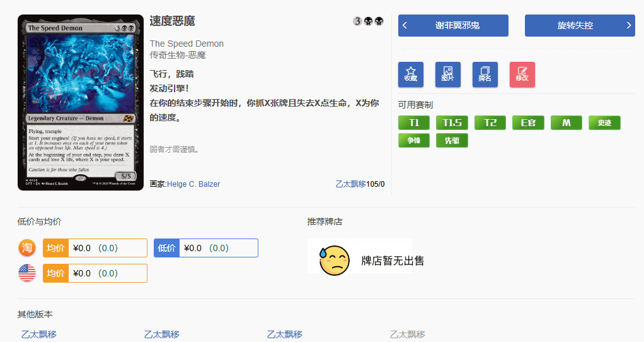The width and height of the screenshot is (644, 342).
Task: Click the 收藏 star favorite icon button
Action: pos(411,74)
